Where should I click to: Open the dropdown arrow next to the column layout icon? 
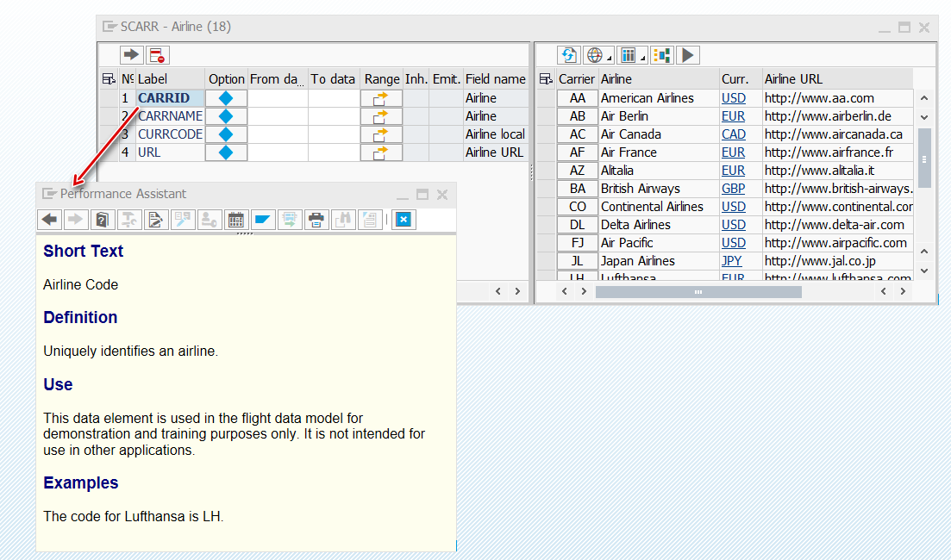tap(643, 59)
